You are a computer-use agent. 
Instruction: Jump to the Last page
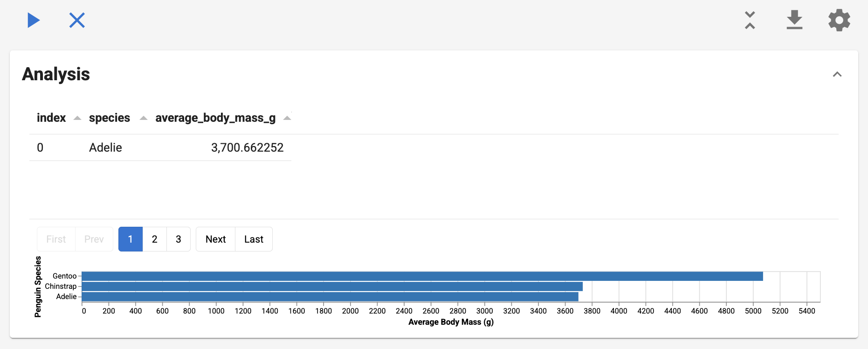(x=254, y=239)
